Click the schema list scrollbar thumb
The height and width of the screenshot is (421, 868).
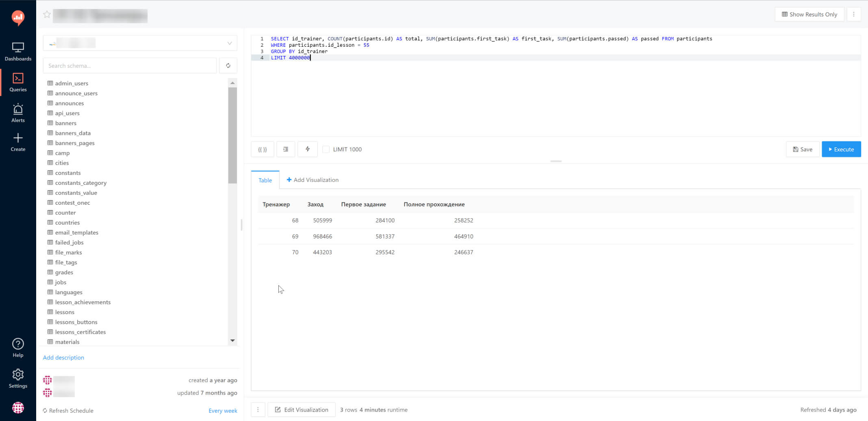pyautogui.click(x=232, y=135)
